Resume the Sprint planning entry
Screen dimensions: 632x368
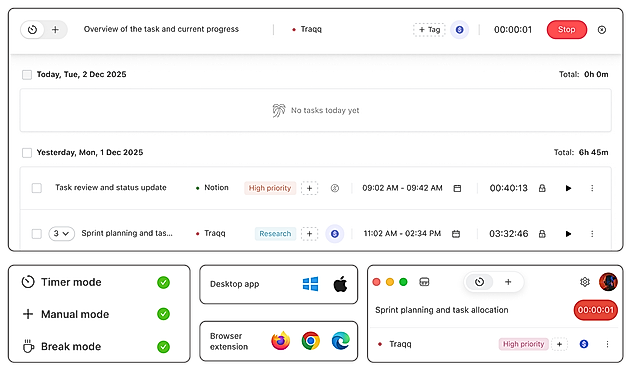tap(568, 234)
